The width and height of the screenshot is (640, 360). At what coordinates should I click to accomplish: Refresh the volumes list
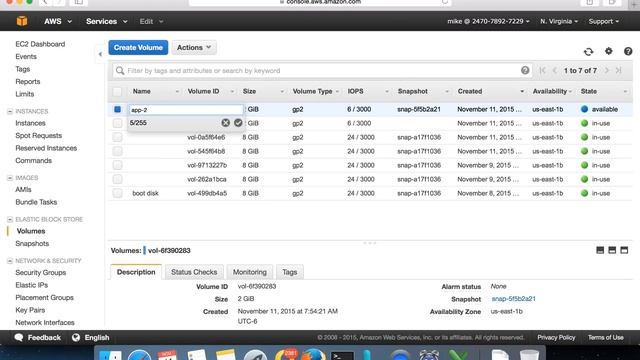tap(588, 51)
